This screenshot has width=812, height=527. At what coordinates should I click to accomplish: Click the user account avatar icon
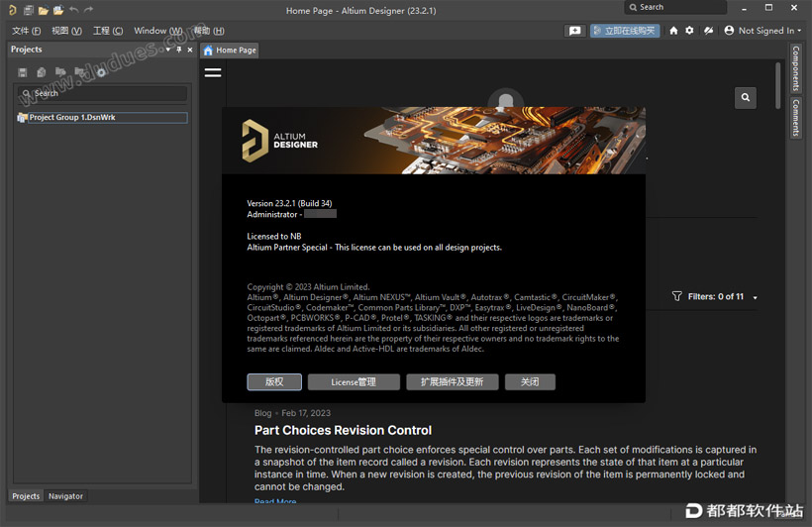coord(729,31)
